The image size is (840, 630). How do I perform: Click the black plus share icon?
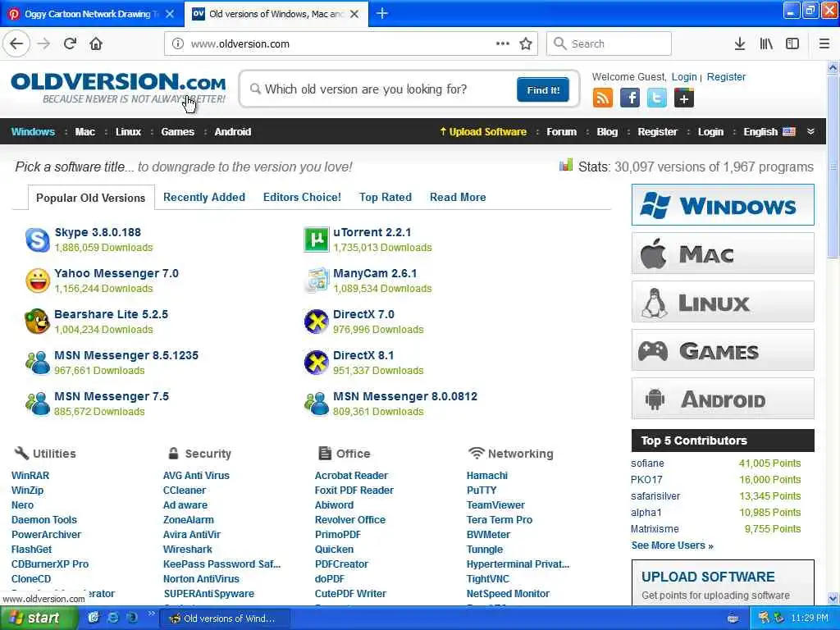pyautogui.click(x=684, y=98)
